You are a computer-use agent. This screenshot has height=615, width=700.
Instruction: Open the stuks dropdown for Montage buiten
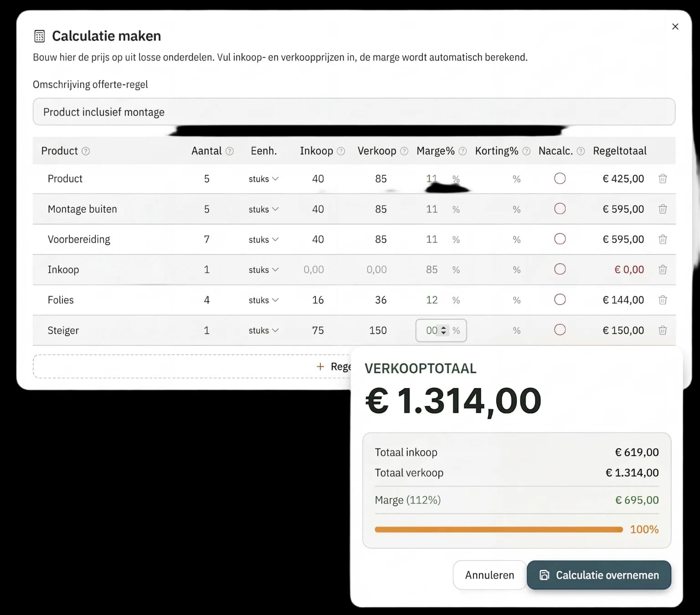click(x=263, y=209)
